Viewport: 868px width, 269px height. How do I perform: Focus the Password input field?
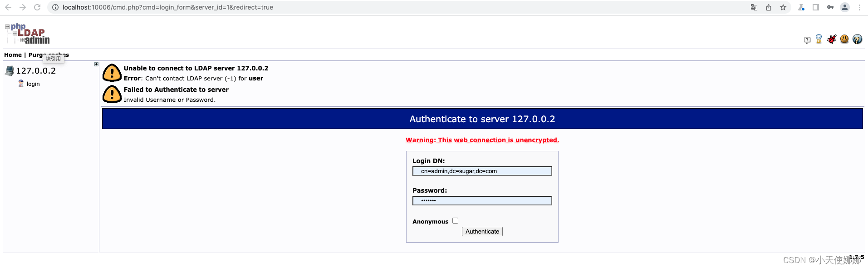482,201
